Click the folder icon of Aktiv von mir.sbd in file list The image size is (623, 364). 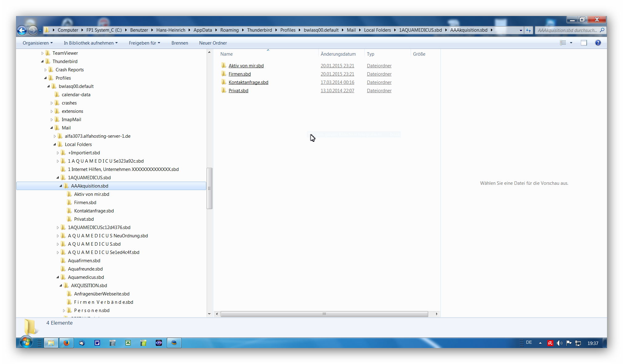pyautogui.click(x=224, y=65)
